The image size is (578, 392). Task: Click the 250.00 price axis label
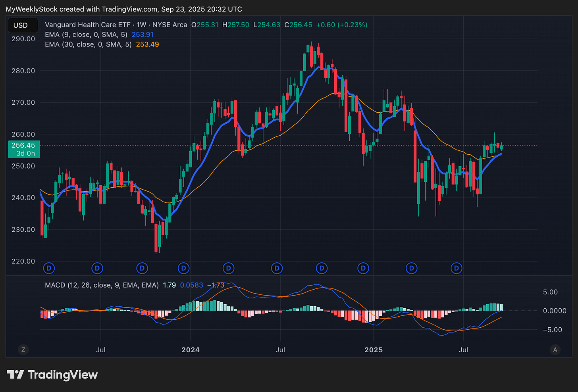coord(23,166)
